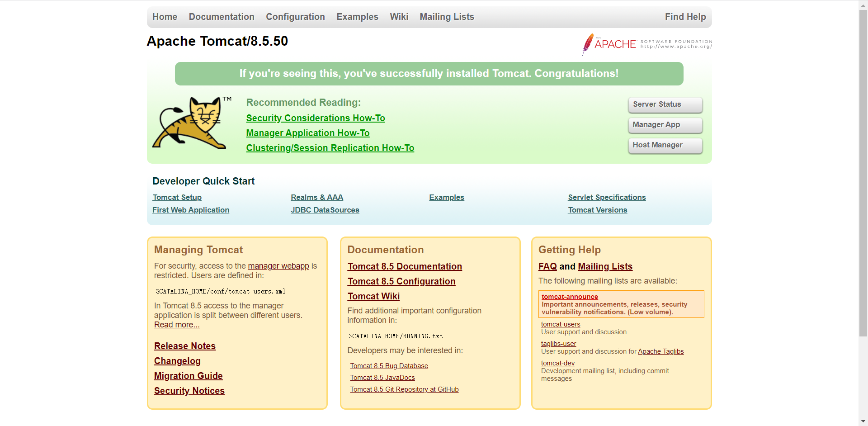Click the Recommended Reading heading
868x426 pixels.
point(303,103)
